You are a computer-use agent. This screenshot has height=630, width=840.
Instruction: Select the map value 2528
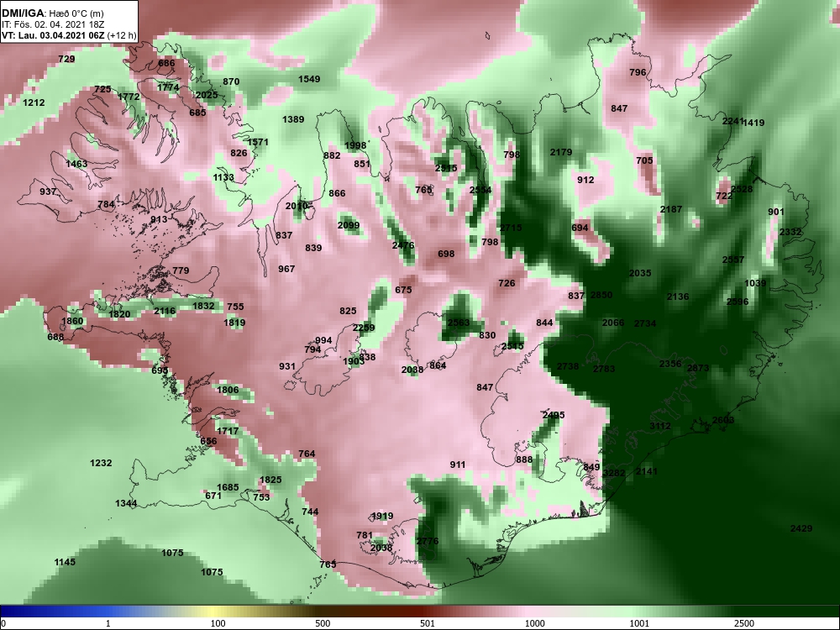tap(742, 188)
